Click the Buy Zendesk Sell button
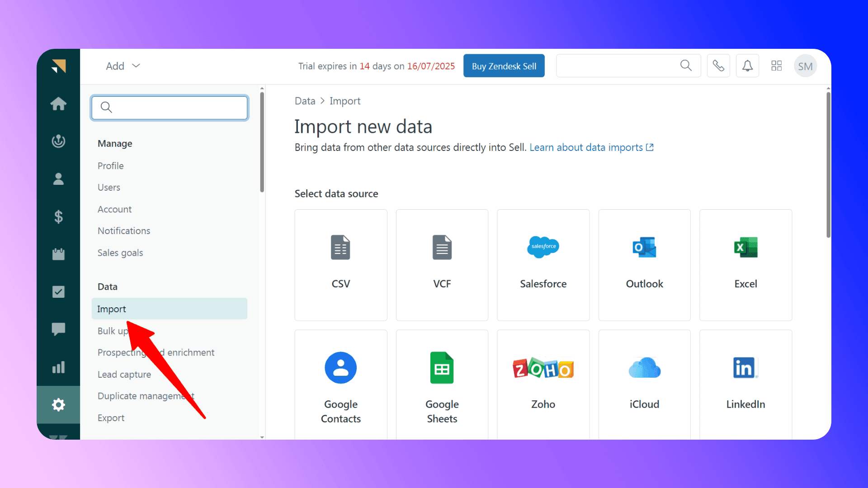 point(504,66)
